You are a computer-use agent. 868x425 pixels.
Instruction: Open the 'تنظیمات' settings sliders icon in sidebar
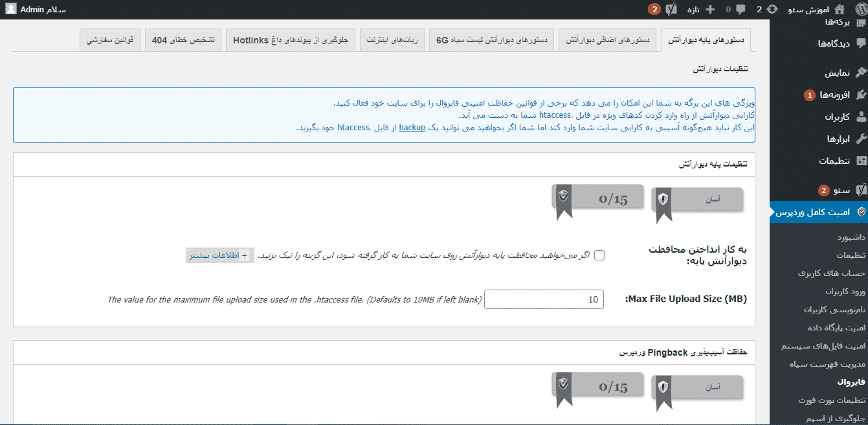pos(861,161)
